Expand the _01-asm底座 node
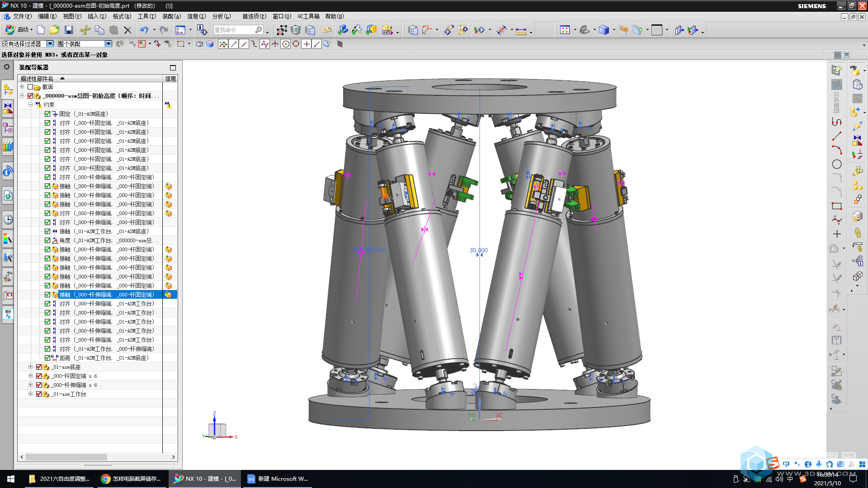Screen dimensions: 868x488 (30, 367)
